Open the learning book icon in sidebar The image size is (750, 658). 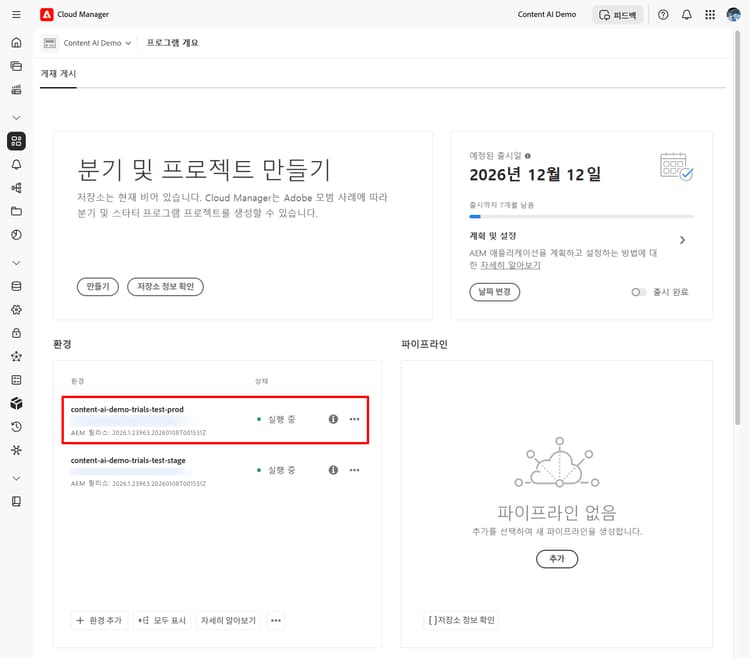tap(16, 502)
